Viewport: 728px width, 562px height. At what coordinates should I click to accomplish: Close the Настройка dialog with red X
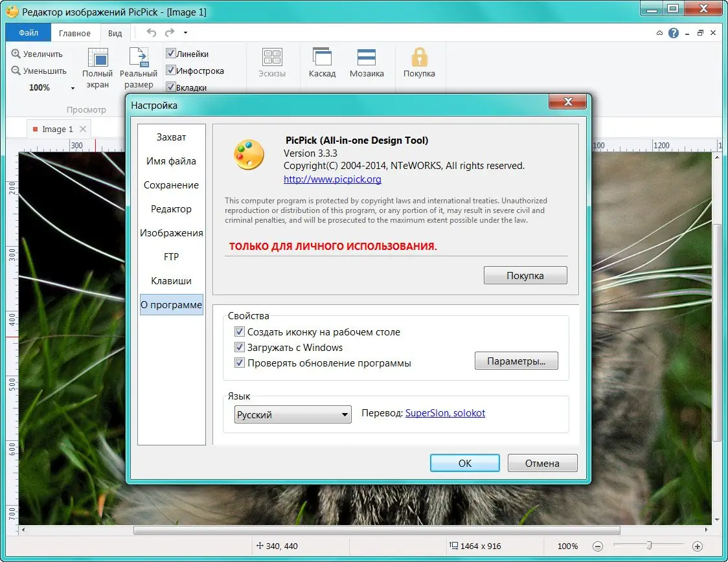tap(568, 101)
